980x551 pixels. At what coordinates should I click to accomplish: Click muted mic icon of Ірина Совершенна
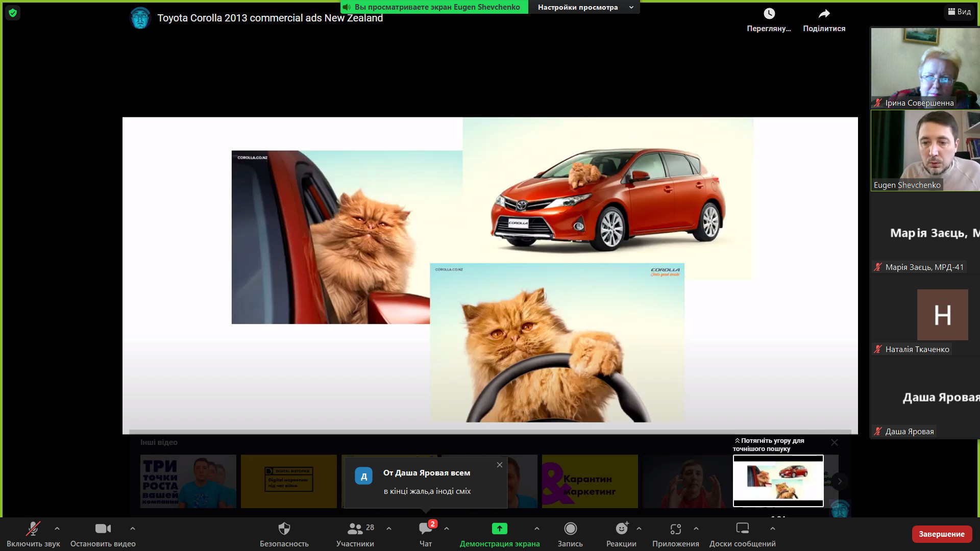878,103
